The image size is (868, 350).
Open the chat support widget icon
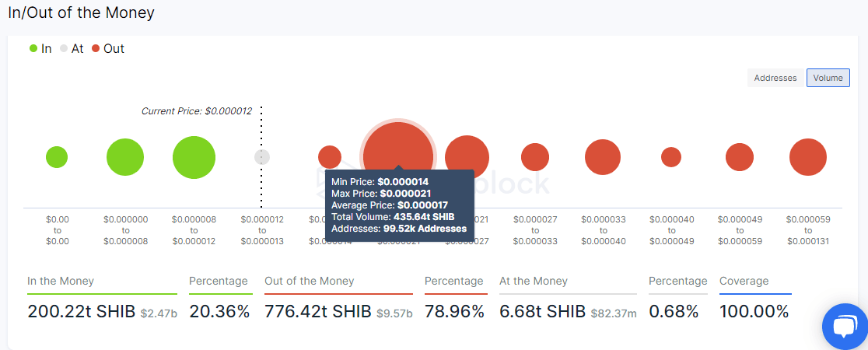coord(845,327)
